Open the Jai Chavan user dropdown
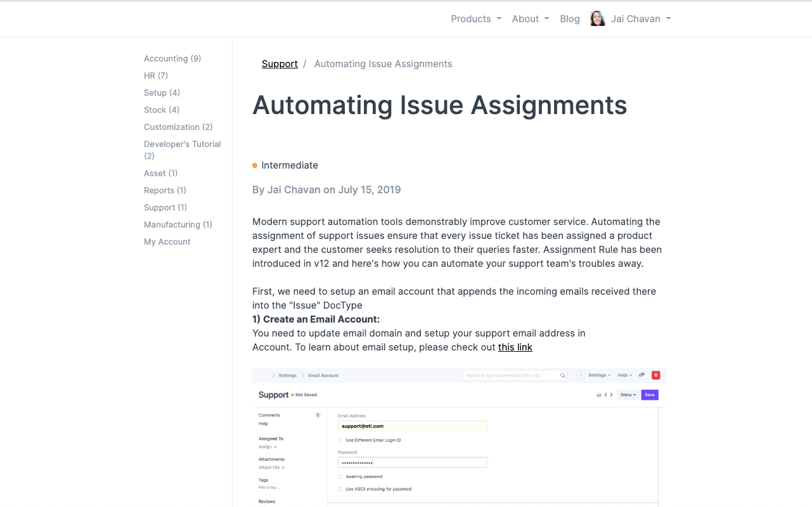The width and height of the screenshot is (812, 507). [640, 19]
